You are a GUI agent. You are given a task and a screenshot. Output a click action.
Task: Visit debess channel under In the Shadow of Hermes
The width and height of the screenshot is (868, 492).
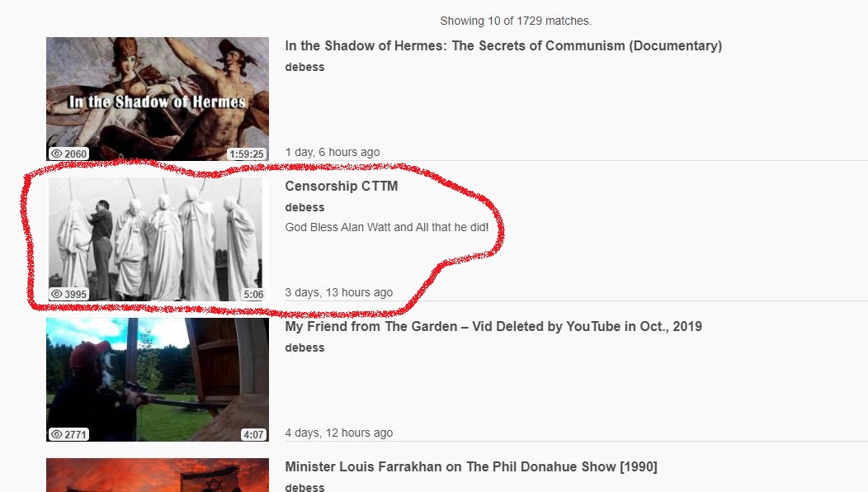click(304, 67)
